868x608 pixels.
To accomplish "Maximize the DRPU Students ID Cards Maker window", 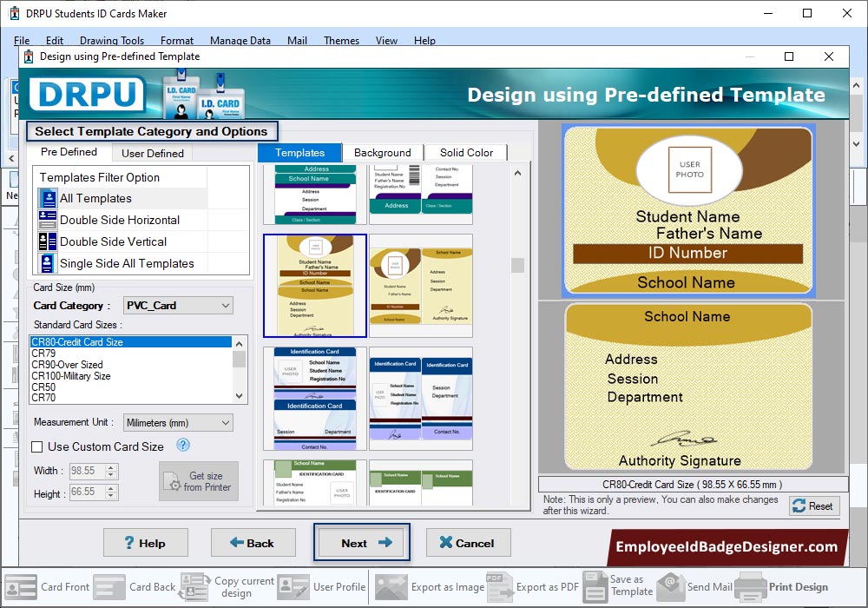I will point(807,13).
